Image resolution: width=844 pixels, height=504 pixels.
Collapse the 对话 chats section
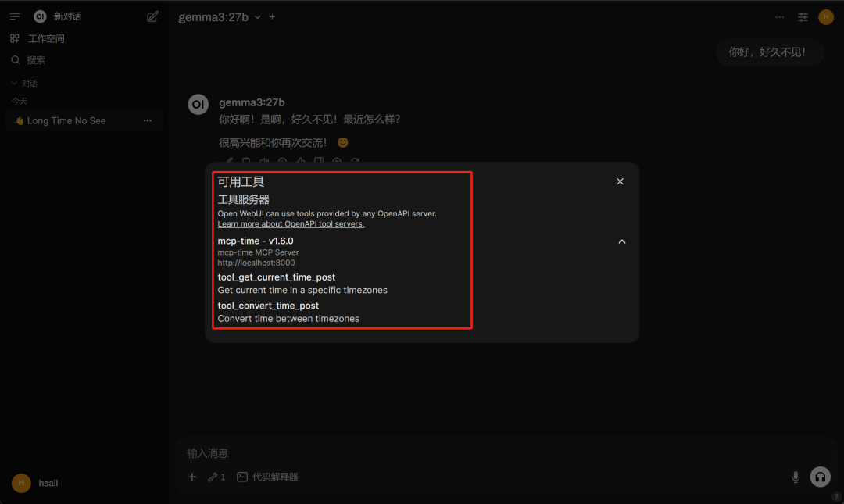25,84
